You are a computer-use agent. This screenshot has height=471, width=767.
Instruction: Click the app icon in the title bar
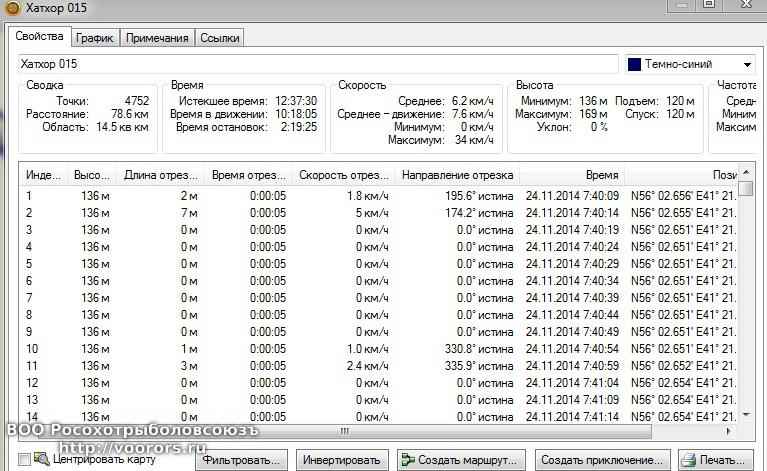pos(12,8)
